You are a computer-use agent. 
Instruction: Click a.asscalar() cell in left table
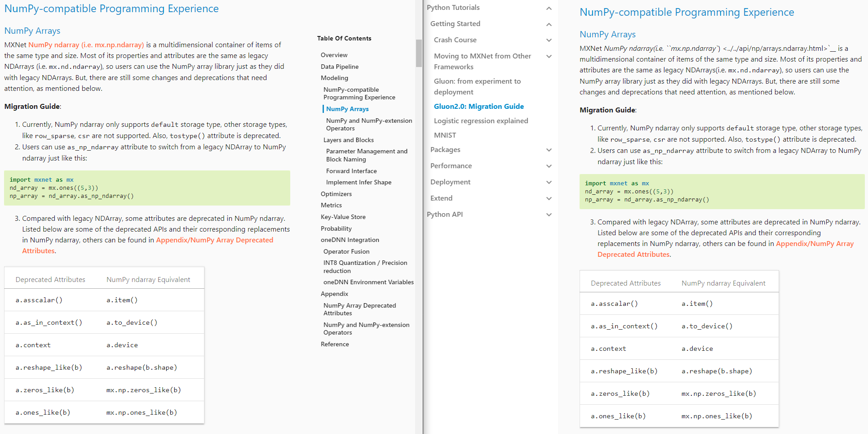point(39,300)
